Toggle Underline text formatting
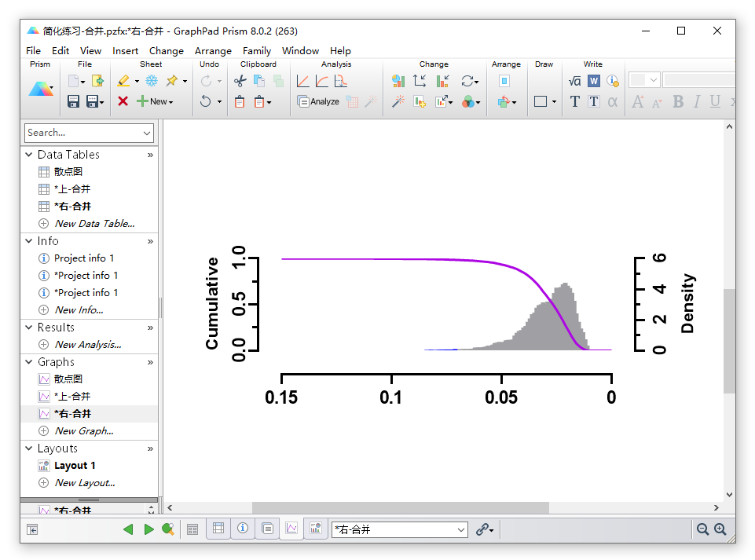755x560 pixels. (715, 101)
